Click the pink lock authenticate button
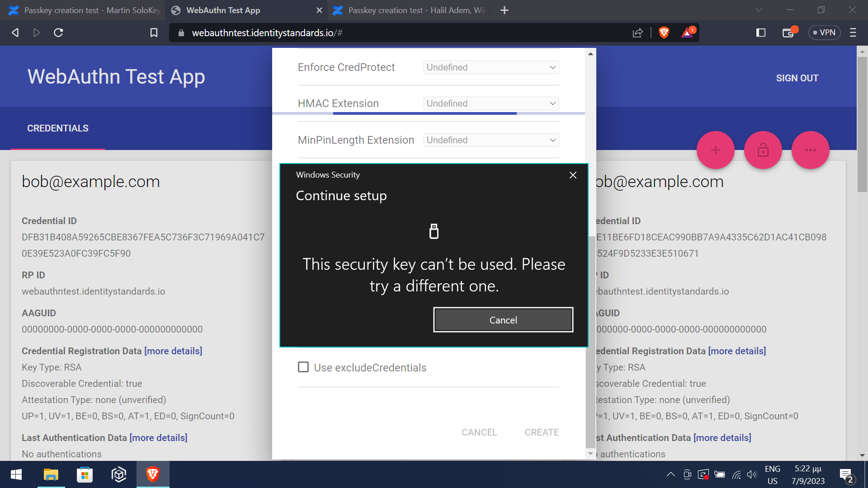This screenshot has height=488, width=868. (x=763, y=150)
